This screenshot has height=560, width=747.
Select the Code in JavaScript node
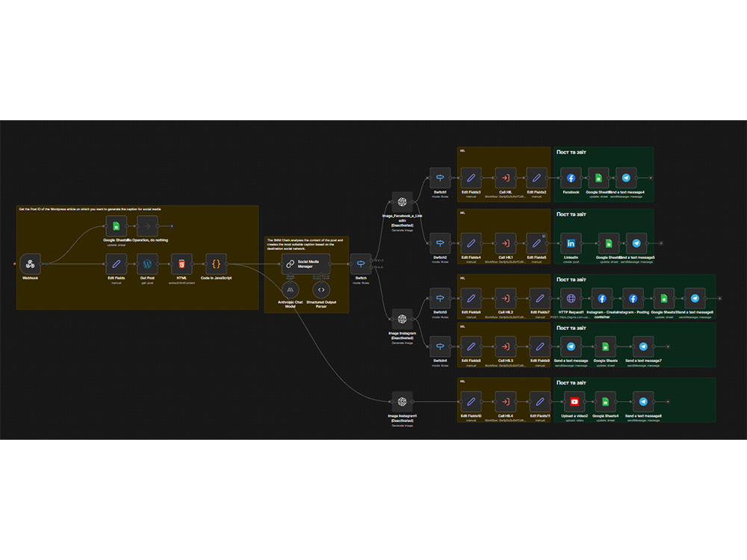tap(216, 264)
